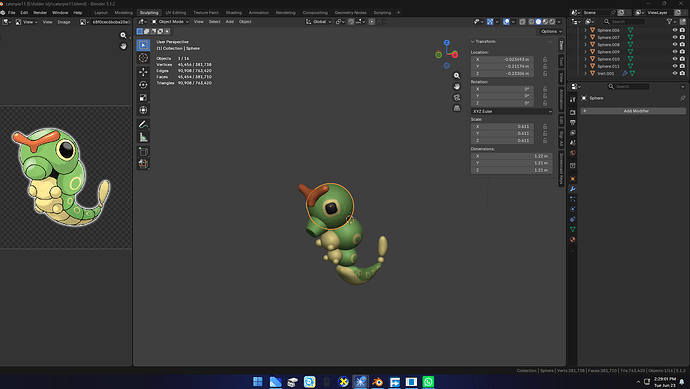Switch to the Shading workspace tab
Image resolution: width=690 pixels, height=389 pixels.
234,13
